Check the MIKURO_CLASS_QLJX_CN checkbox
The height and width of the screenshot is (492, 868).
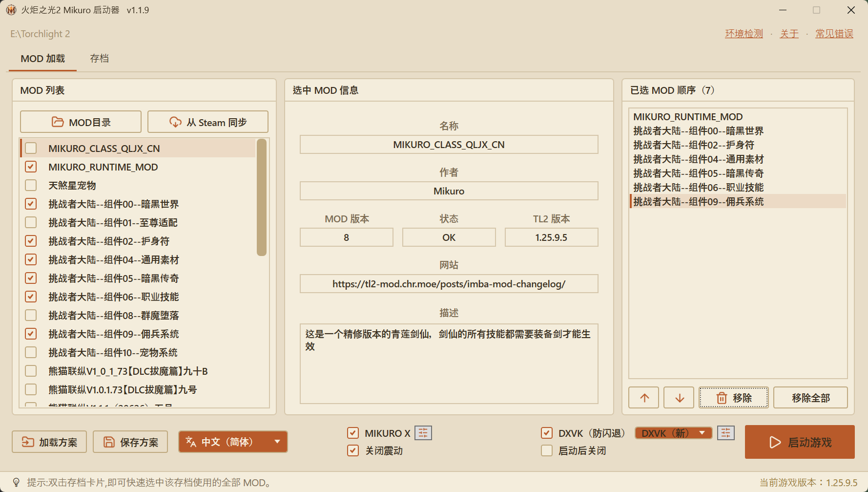click(31, 148)
